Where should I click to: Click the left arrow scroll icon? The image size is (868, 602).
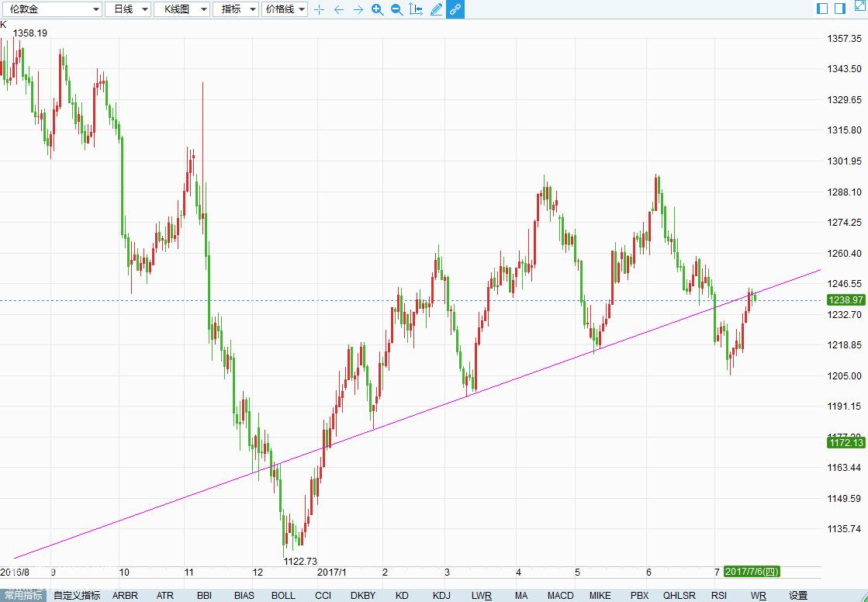(338, 9)
